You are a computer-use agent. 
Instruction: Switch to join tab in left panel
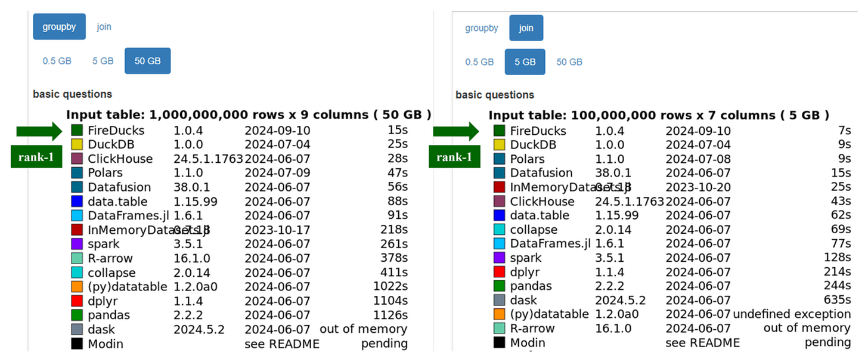point(104,27)
